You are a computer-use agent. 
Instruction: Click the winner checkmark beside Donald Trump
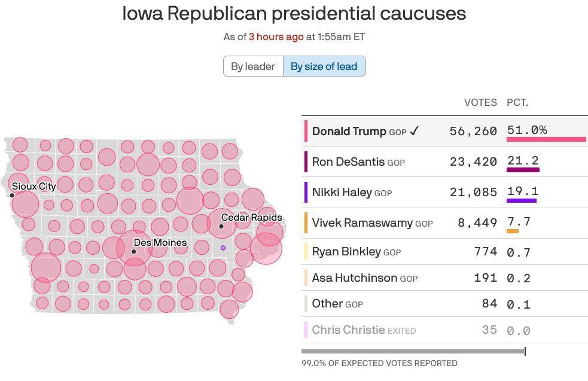(x=415, y=131)
